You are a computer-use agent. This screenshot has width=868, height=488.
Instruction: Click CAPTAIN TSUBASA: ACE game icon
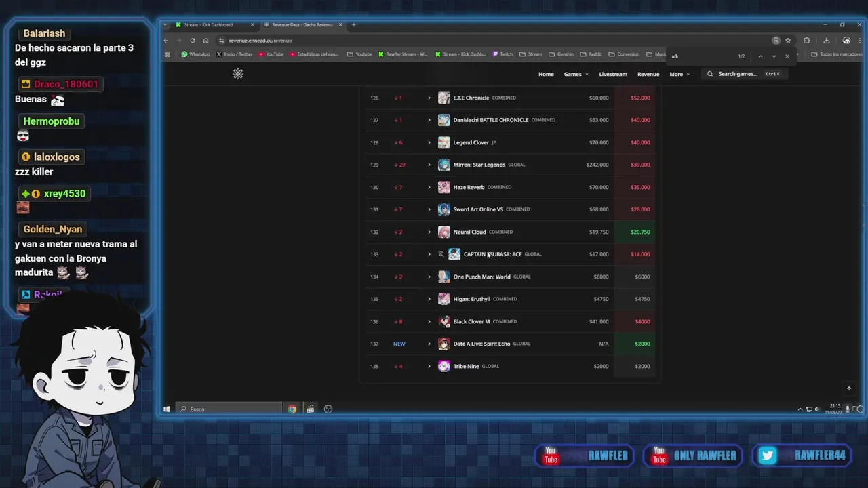(454, 254)
